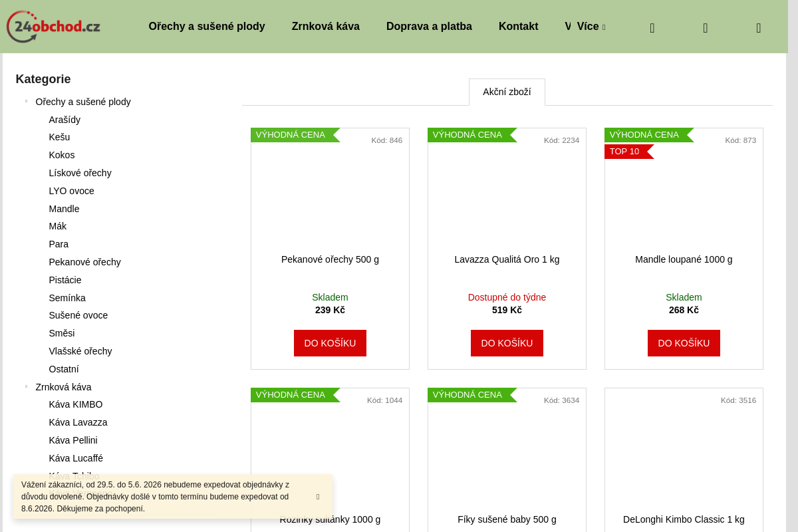Click Kód: 2234 product code
Screen dimensions: 798x532
click(561, 140)
